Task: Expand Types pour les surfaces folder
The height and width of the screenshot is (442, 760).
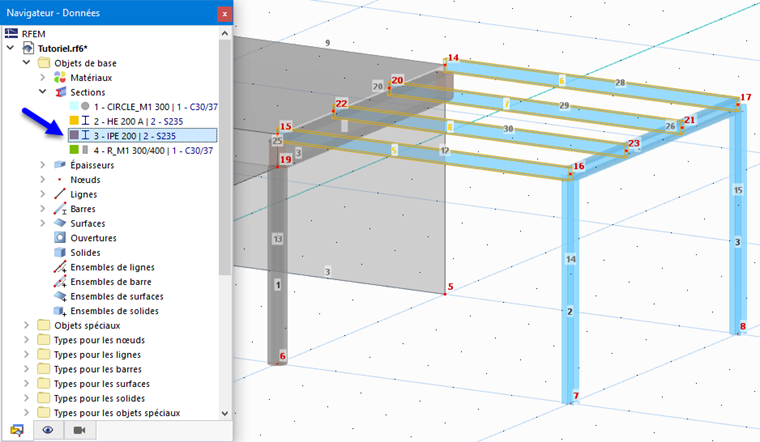Action: point(27,383)
